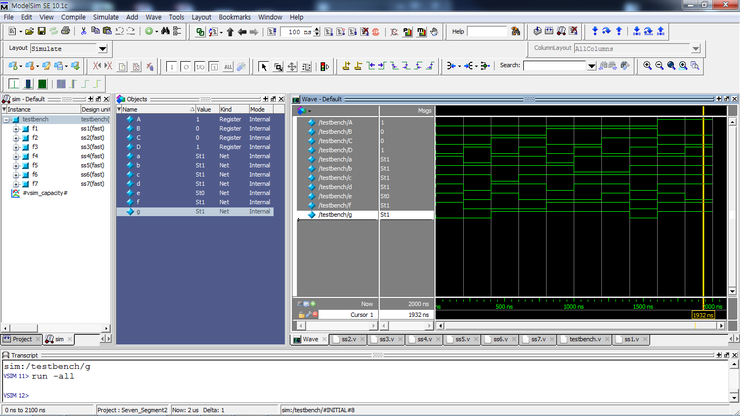The height and width of the screenshot is (416, 740).
Task: Open the Simulate menu
Action: point(105,17)
